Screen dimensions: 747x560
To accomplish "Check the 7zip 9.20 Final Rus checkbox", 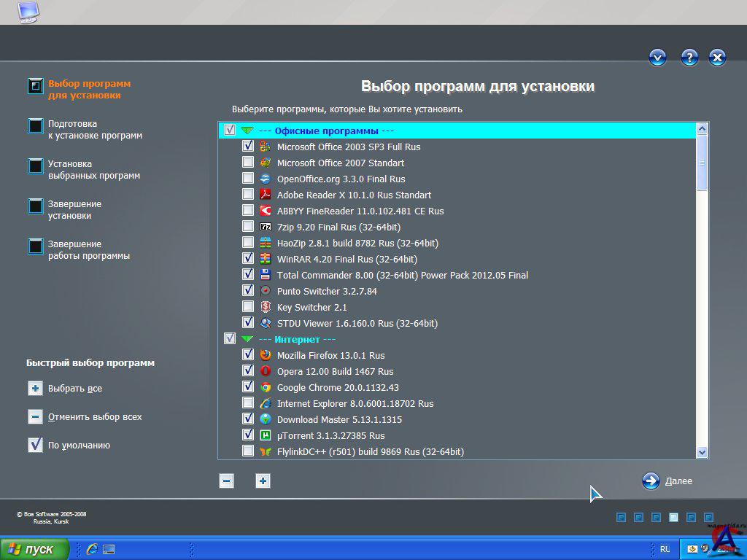I will 248,227.
